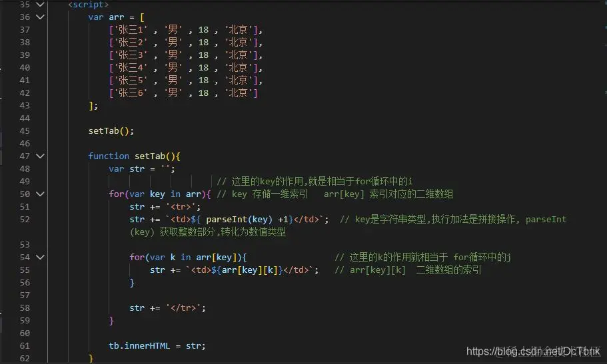
Task: Click line number 61 in the gutter
Action: (x=25, y=346)
